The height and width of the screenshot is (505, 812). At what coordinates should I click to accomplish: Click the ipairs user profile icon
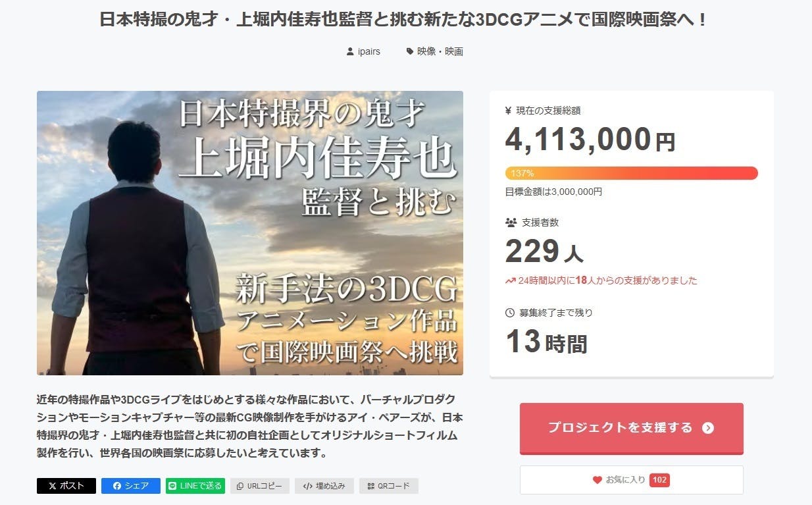[350, 51]
